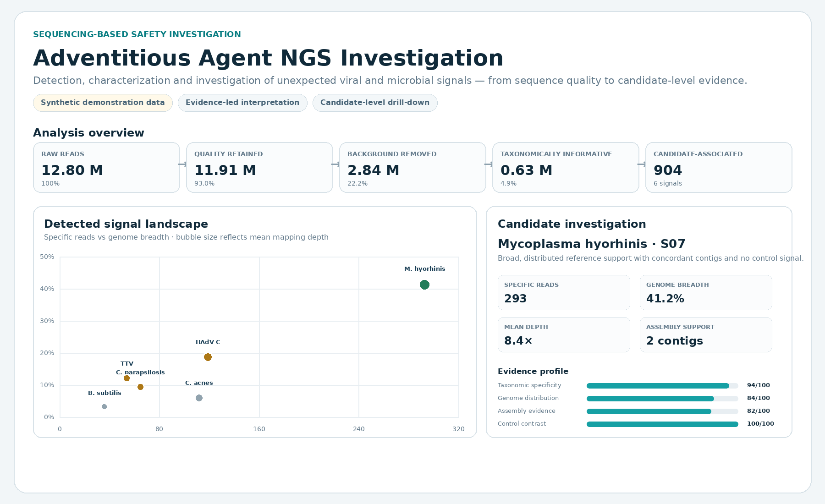Select the HAdV C bubble
This screenshot has width=825, height=504.
click(208, 357)
